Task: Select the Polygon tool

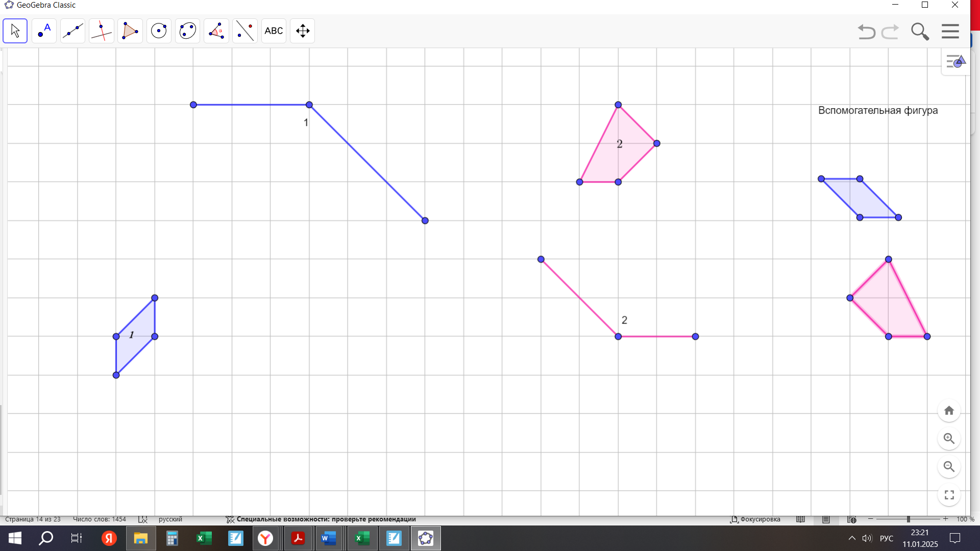Action: pyautogui.click(x=130, y=31)
